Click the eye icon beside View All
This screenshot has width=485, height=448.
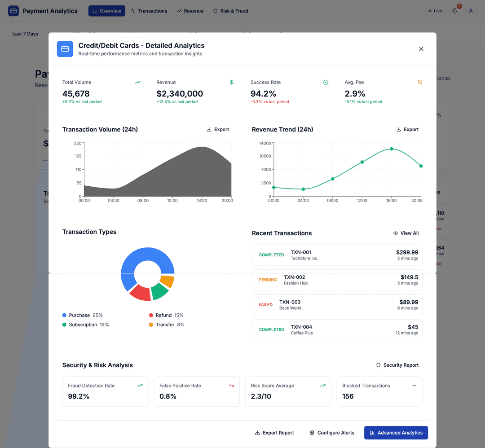click(396, 233)
